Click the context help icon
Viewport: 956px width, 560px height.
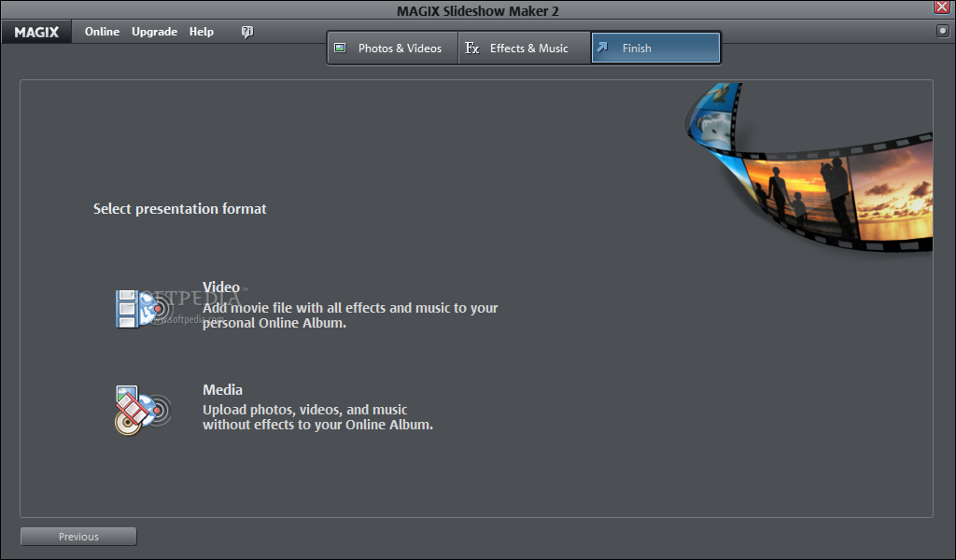[246, 32]
